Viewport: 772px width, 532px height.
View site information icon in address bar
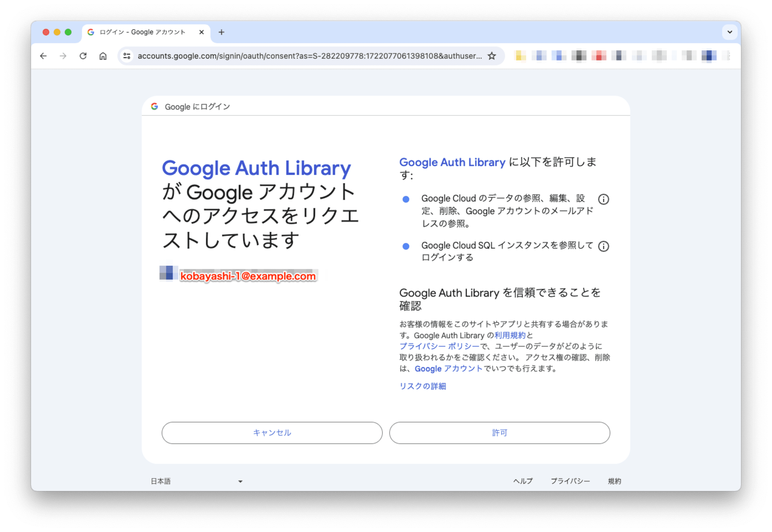pyautogui.click(x=127, y=56)
